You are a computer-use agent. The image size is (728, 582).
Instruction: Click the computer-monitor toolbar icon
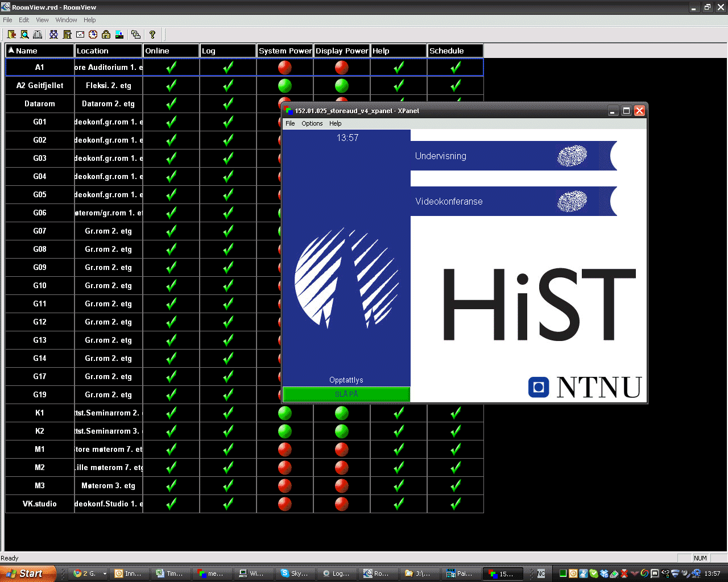[119, 35]
